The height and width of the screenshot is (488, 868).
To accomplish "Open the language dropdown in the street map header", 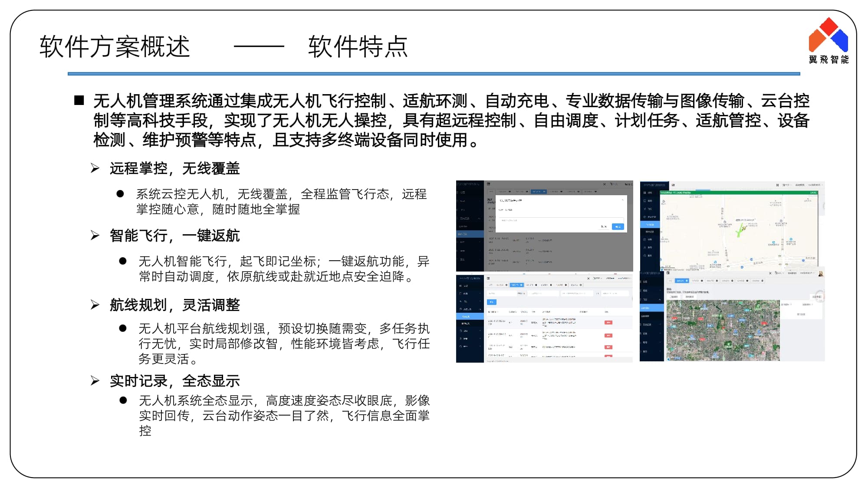I will [786, 185].
